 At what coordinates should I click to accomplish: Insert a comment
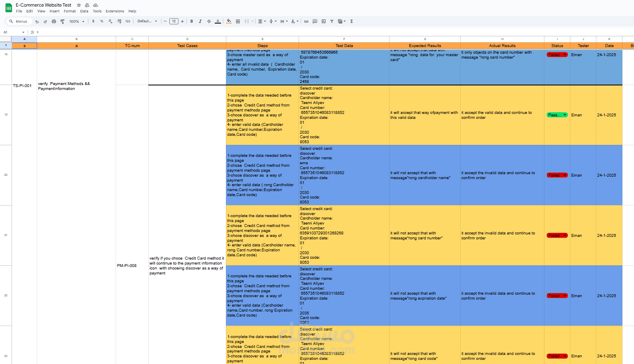click(x=315, y=21)
